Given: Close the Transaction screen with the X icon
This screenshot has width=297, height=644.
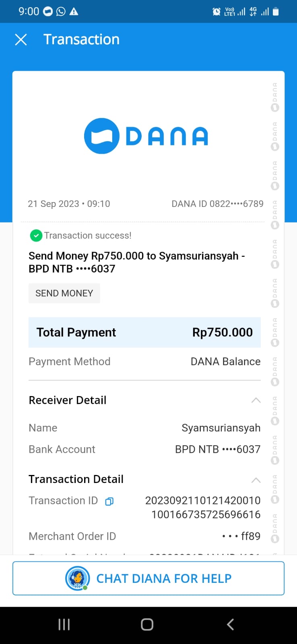Looking at the screenshot, I should 21,39.
